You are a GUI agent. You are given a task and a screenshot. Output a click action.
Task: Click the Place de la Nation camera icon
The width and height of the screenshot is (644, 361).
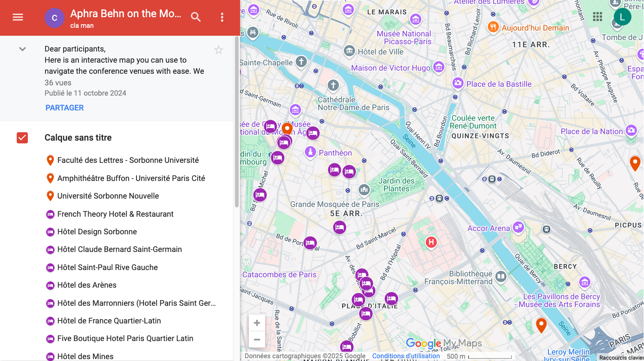pos(631,130)
